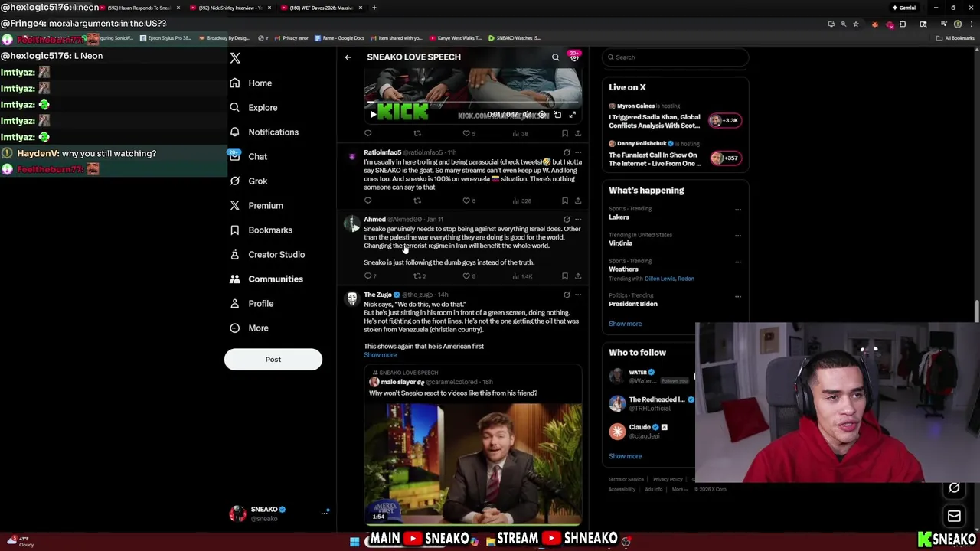Click the Post button
The width and height of the screenshot is (980, 551).
pos(273,359)
